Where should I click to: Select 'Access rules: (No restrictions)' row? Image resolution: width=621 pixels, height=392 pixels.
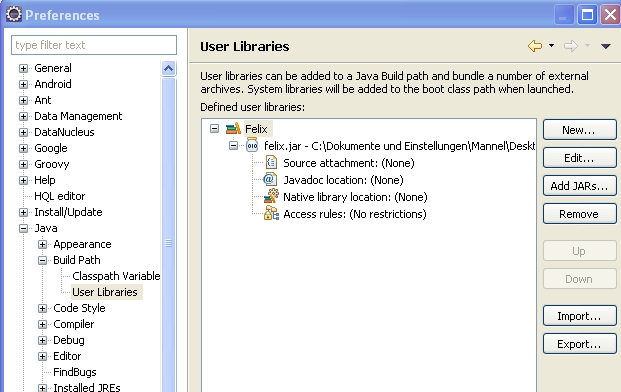click(355, 214)
